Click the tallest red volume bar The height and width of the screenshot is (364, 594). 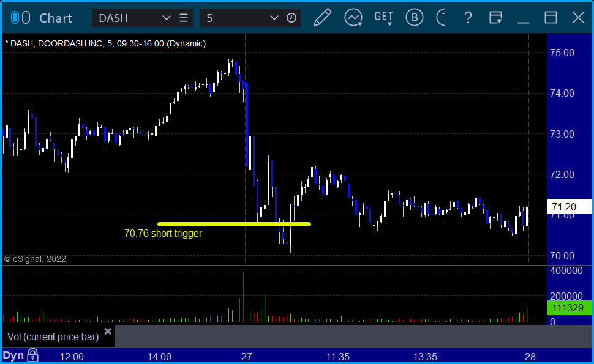click(x=243, y=297)
